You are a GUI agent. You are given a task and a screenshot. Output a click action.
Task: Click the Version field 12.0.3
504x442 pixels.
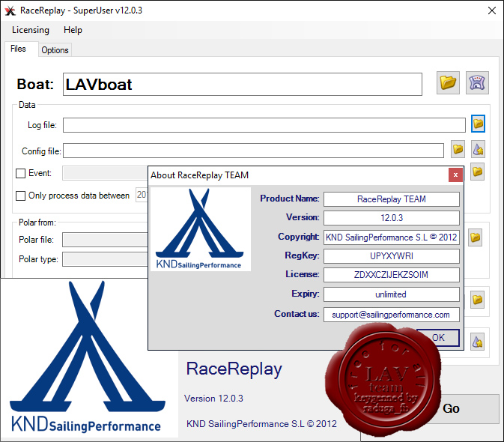[392, 218]
